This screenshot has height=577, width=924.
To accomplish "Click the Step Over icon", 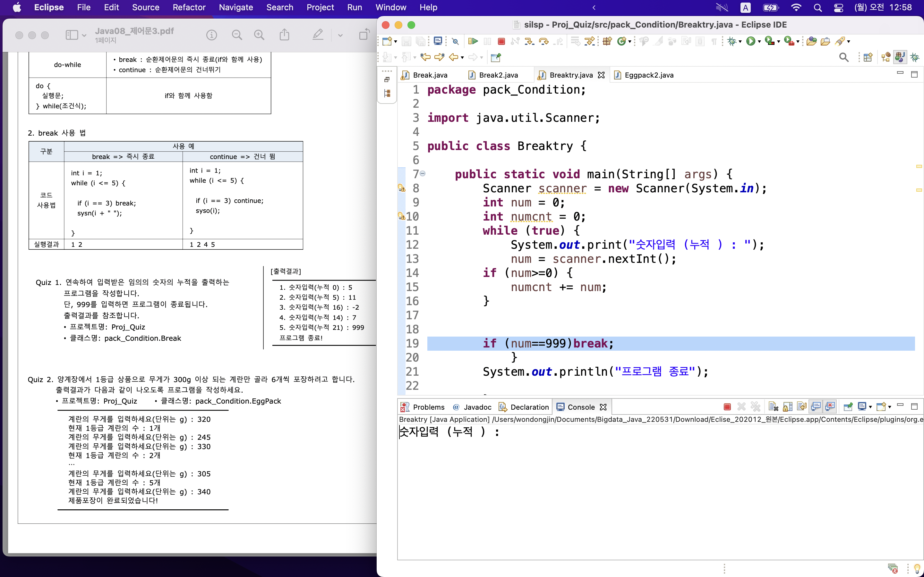I will (543, 41).
